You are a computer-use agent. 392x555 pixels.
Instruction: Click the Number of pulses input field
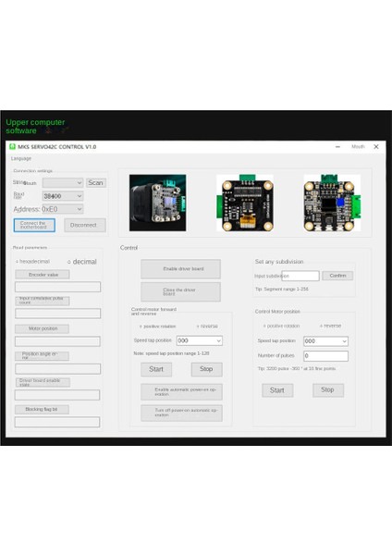point(325,356)
